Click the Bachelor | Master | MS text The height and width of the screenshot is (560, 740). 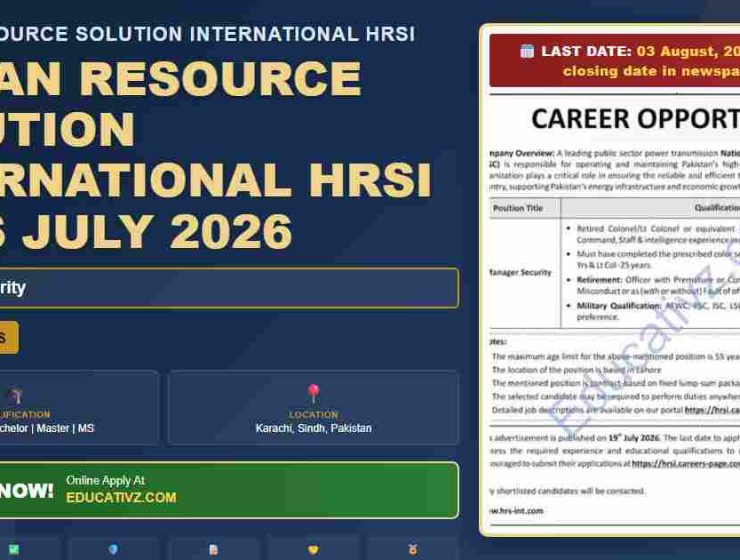[x=47, y=428]
